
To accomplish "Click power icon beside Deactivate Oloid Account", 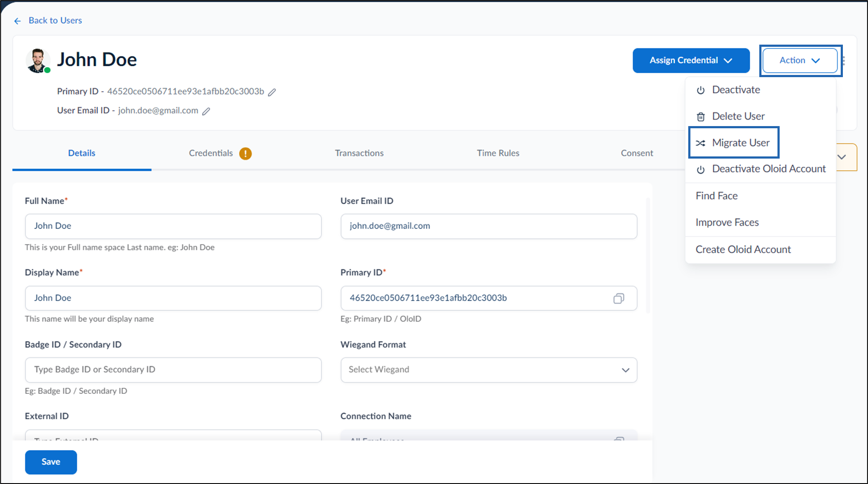I will 700,169.
